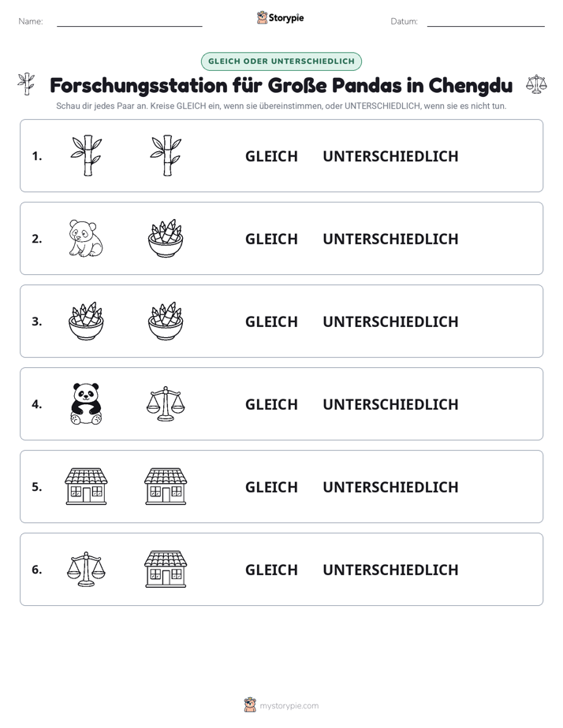The width and height of the screenshot is (563, 728).
Task: Click the sitting panda in row 4
Action: [x=86, y=404]
